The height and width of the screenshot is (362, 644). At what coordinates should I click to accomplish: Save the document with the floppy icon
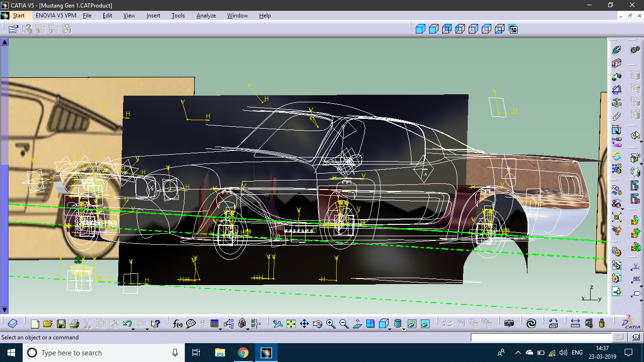tap(61, 324)
